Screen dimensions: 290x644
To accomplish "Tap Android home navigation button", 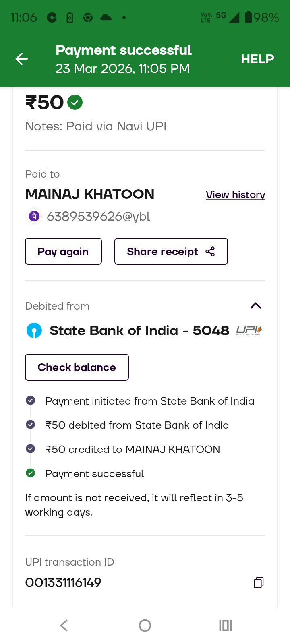I will pyautogui.click(x=145, y=625).
